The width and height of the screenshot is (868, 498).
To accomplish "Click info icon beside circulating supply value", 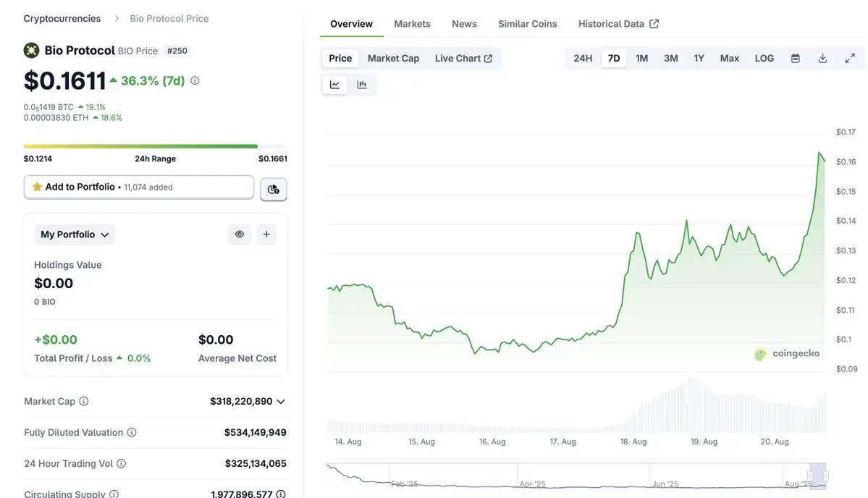I will [x=281, y=494].
